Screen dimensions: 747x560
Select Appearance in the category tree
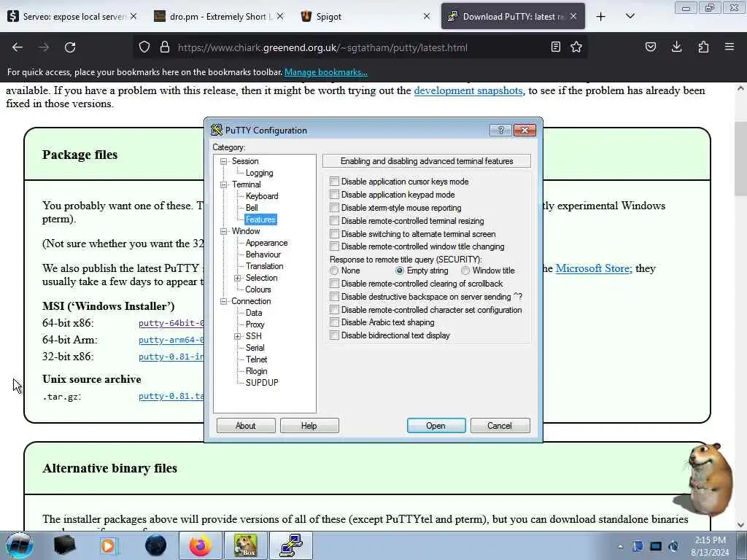click(x=266, y=243)
